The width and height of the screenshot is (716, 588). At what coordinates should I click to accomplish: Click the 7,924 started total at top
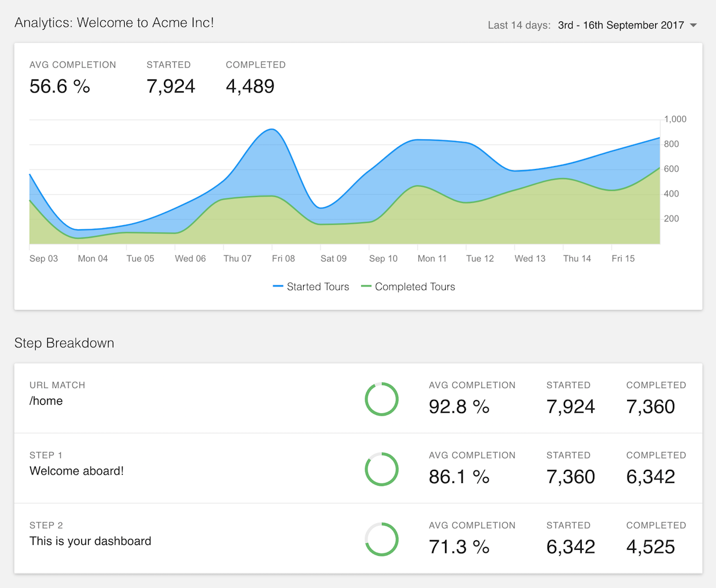171,87
